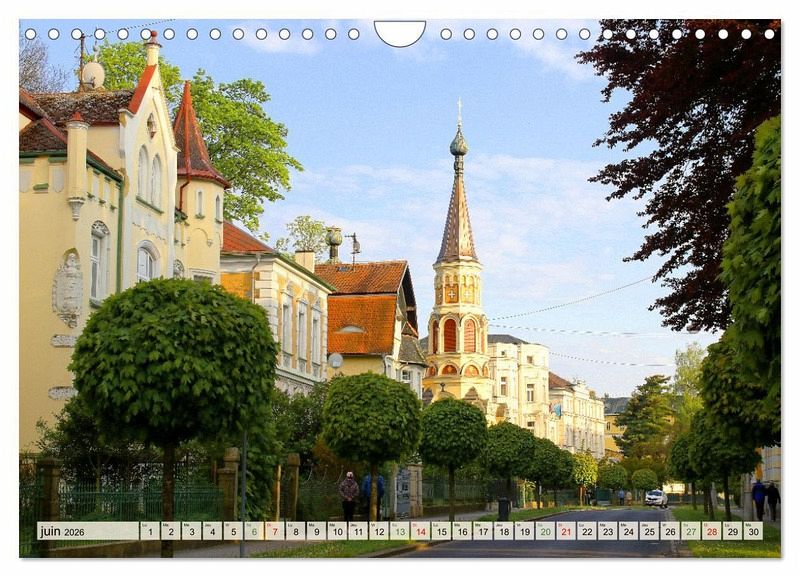800x577 pixels.
Task: Select day 10 in the calendar strip
Action: 337,531
